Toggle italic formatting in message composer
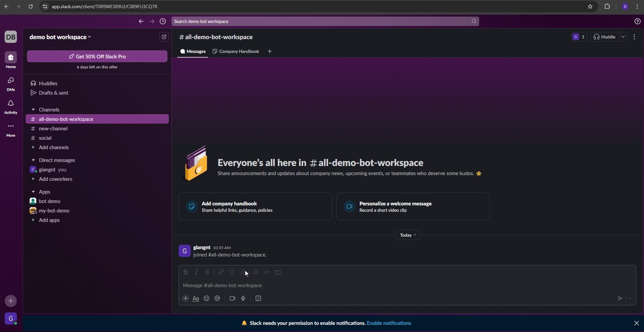The width and height of the screenshot is (644, 332). [x=196, y=272]
